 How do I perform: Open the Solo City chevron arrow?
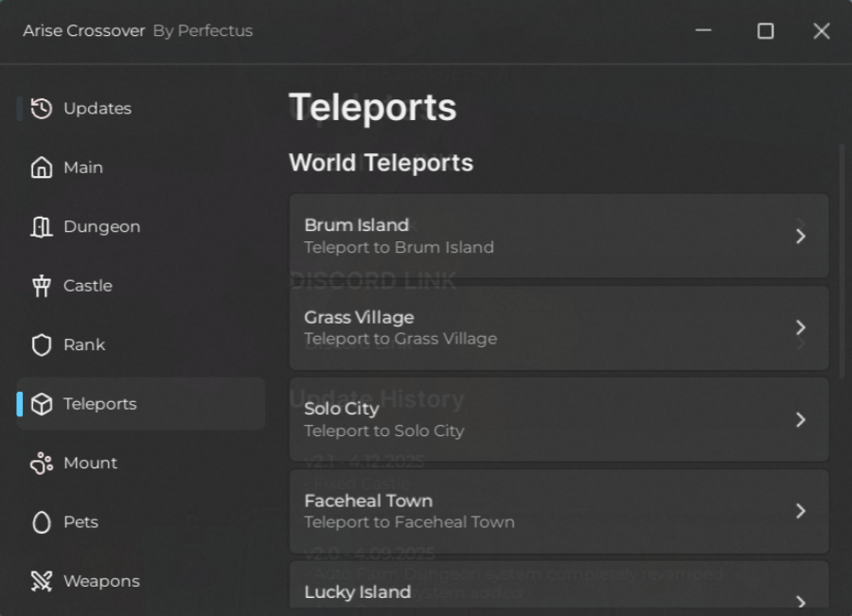pyautogui.click(x=800, y=419)
